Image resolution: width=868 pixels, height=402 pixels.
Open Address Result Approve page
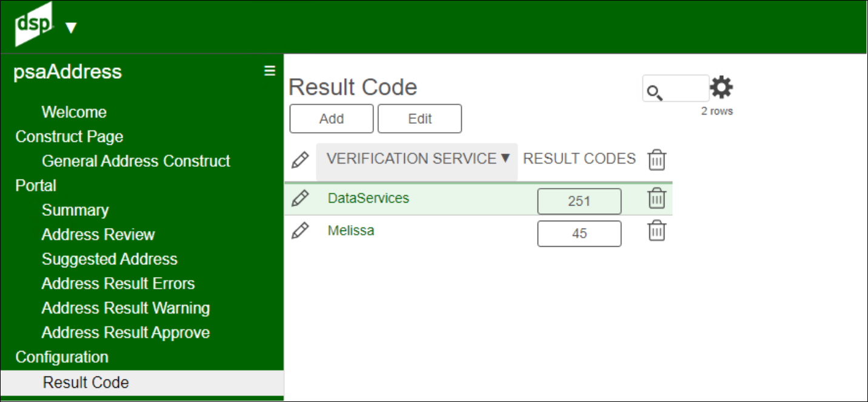126,333
